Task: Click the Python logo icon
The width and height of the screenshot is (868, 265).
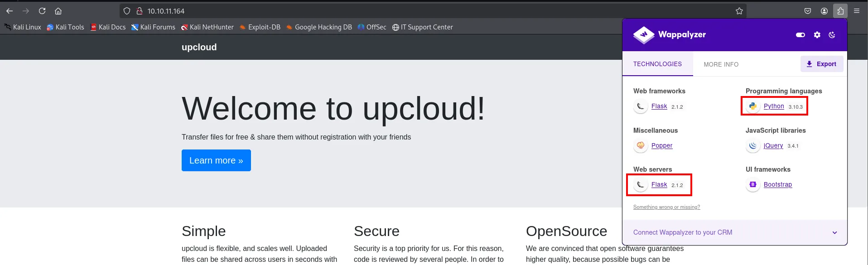Action: pos(752,106)
